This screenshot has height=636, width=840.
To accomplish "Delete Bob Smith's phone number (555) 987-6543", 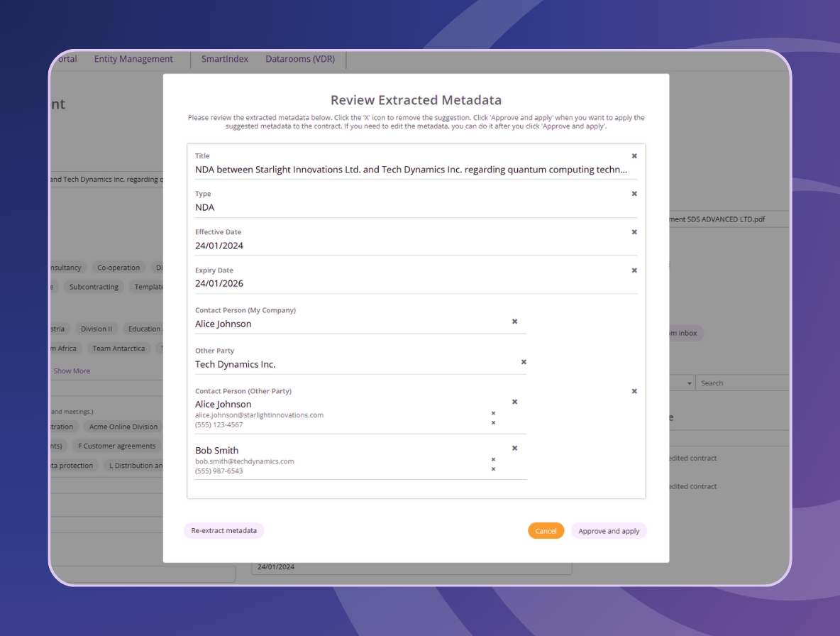I will point(493,469).
